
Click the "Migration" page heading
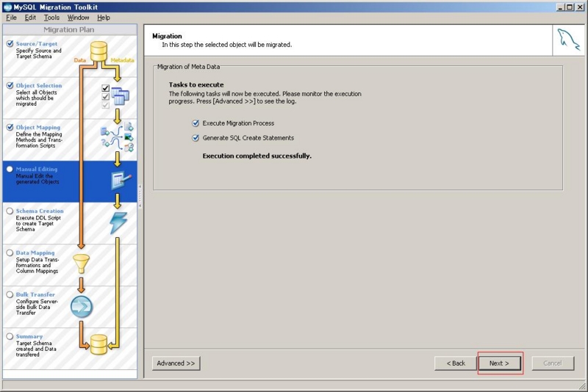coord(167,36)
